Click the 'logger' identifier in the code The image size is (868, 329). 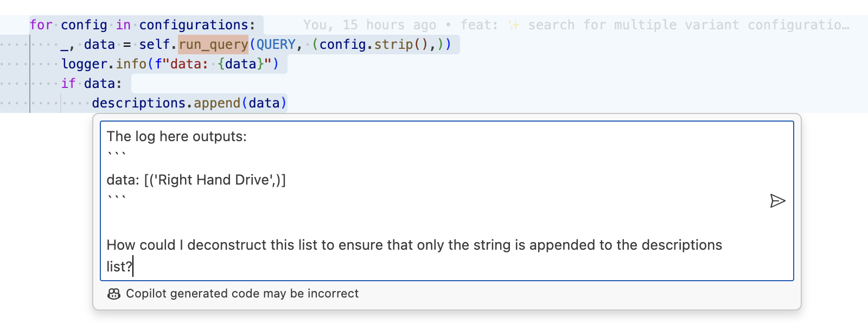[x=88, y=64]
